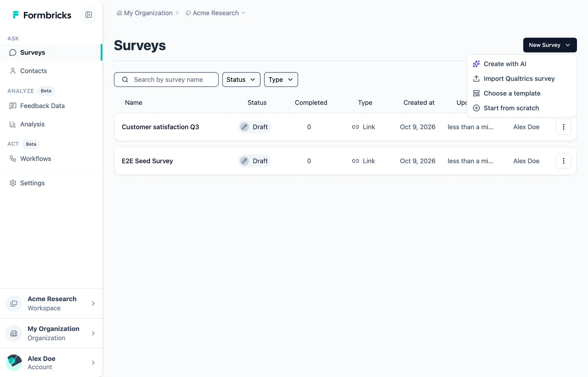Screen dimensions: 588x377
Task: Open the Acme Research breadcrumb dropdown
Action: pos(216,13)
